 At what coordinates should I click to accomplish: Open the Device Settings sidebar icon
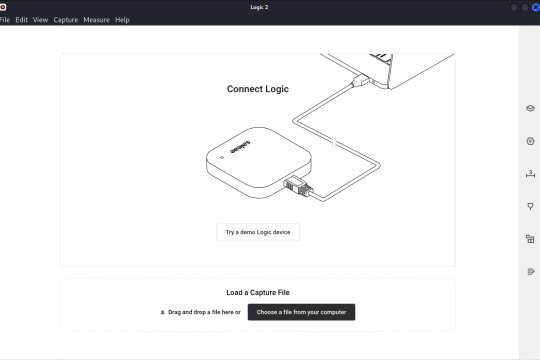point(530,109)
